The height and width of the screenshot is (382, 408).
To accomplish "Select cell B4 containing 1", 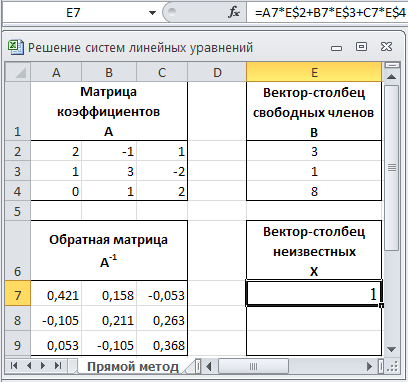I will 109,191.
